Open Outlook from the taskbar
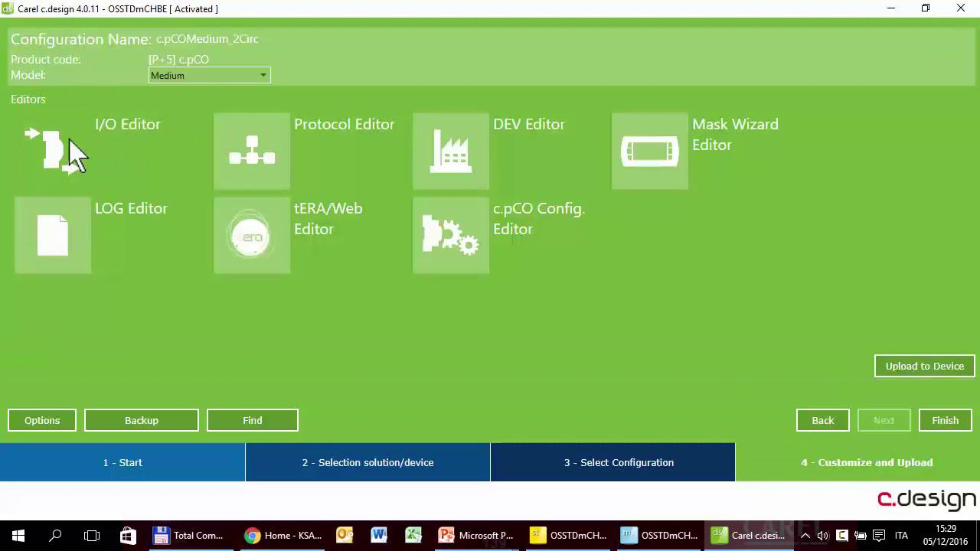 tap(345, 536)
